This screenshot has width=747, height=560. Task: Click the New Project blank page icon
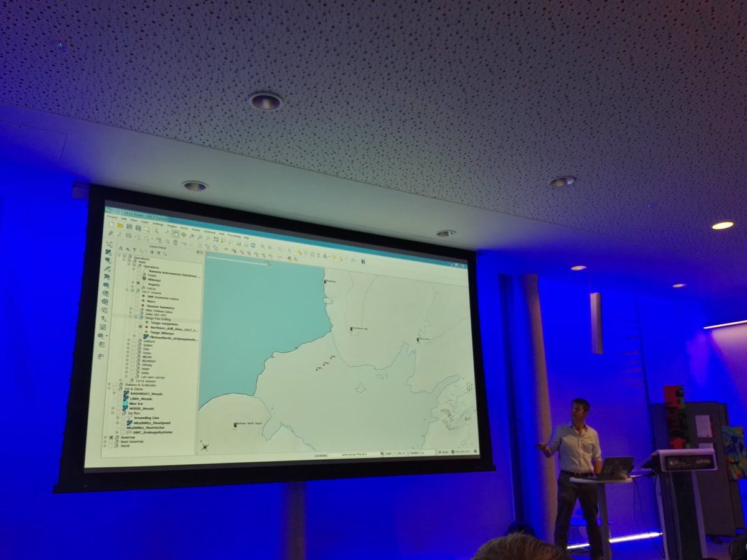[111, 225]
